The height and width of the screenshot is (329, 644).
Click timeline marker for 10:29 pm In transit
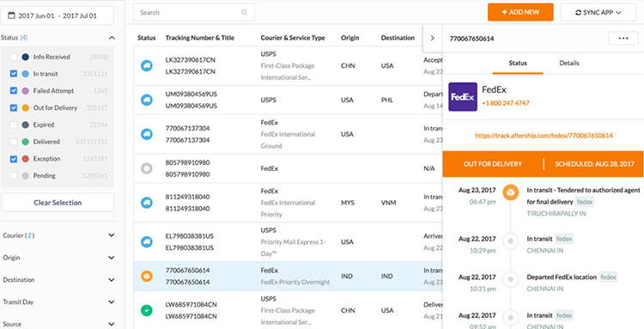coord(511,241)
